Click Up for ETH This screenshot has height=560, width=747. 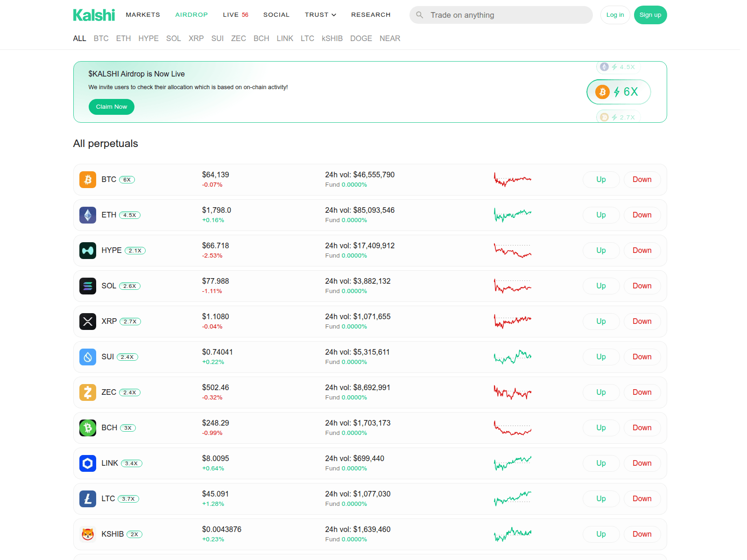click(x=601, y=215)
